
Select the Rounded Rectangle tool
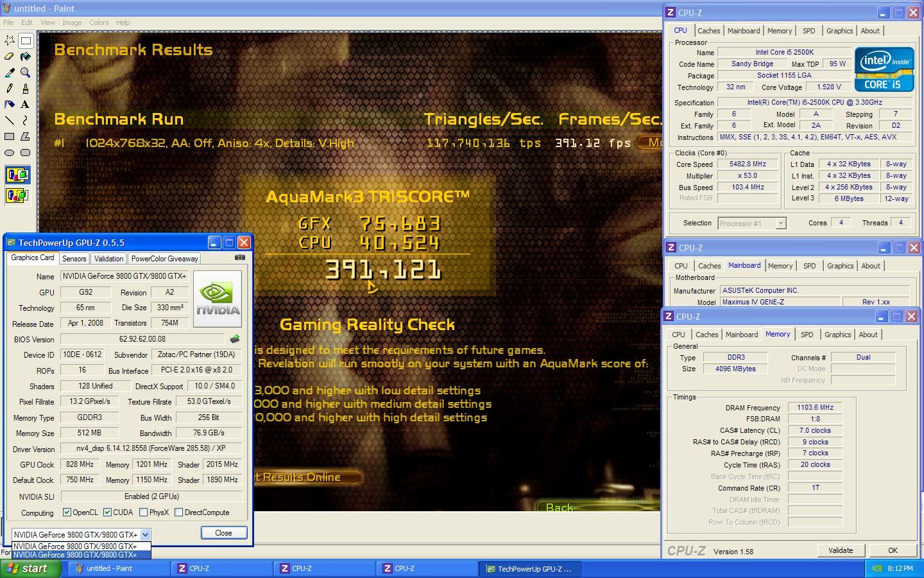point(26,152)
